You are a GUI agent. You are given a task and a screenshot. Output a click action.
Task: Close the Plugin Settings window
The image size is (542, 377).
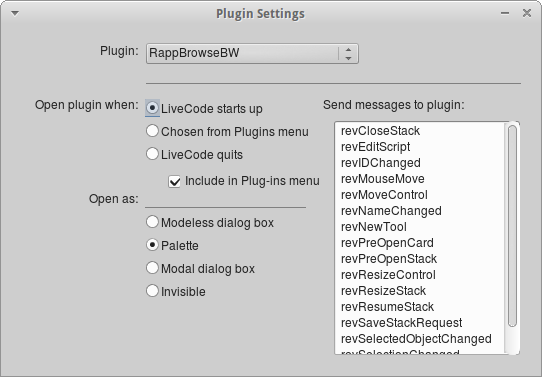coord(527,13)
